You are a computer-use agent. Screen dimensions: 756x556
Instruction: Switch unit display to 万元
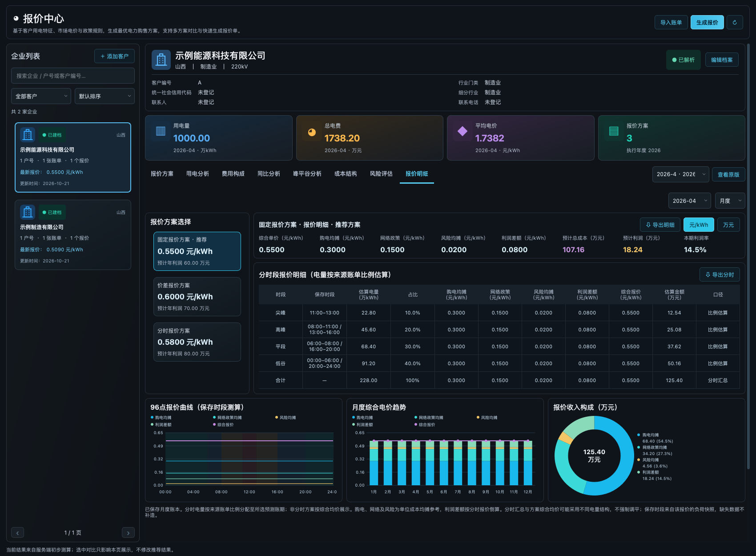pos(728,225)
